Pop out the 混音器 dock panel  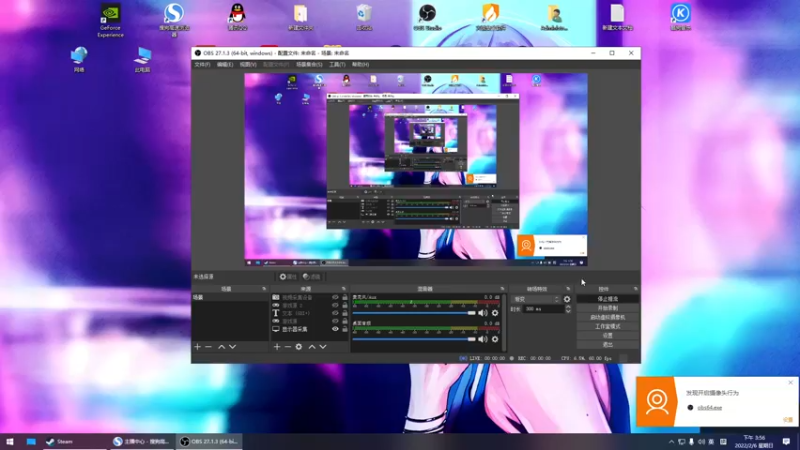point(503,289)
